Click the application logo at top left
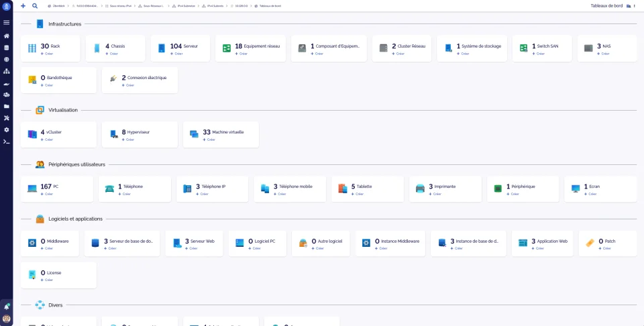644x326 pixels. [x=6, y=6]
